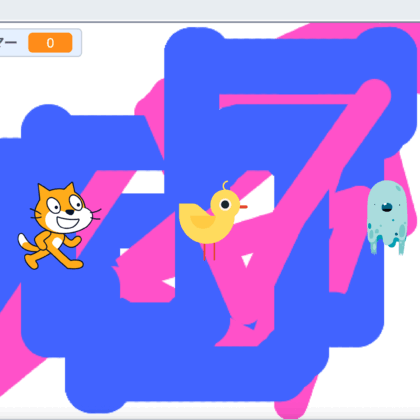Click the ghost sprite's dark eye
This screenshot has width=420, height=420.
[387, 207]
